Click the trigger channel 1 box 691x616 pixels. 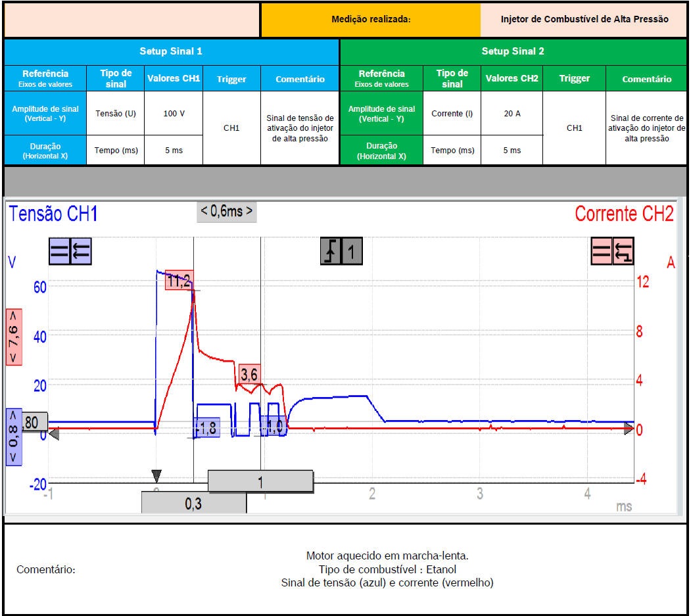point(352,251)
